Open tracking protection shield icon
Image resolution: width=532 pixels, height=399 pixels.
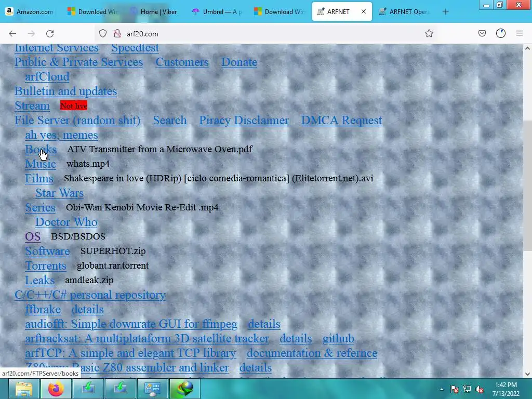[x=103, y=34]
